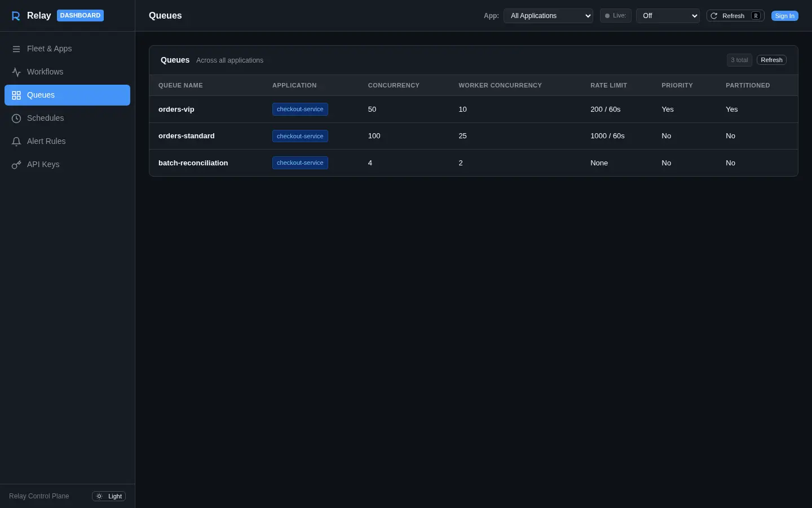Click the sun icon in Light theme button

99,496
